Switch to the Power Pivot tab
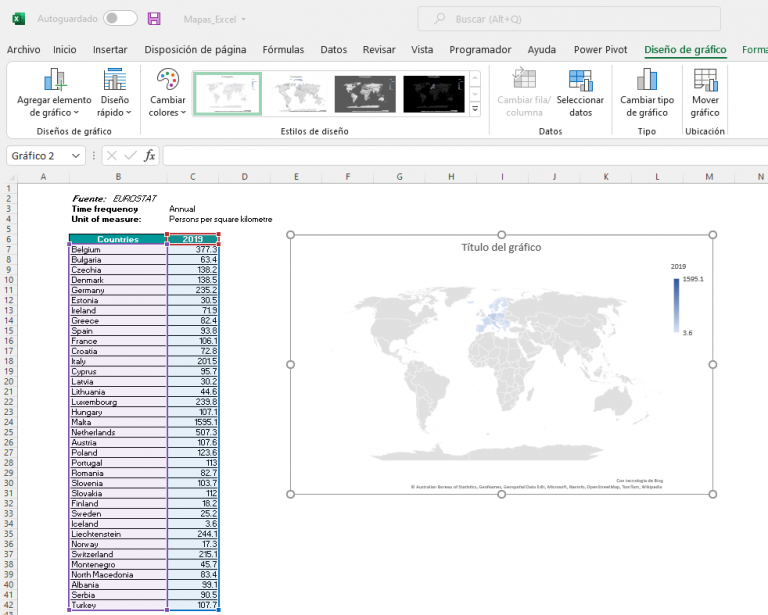 (x=601, y=49)
